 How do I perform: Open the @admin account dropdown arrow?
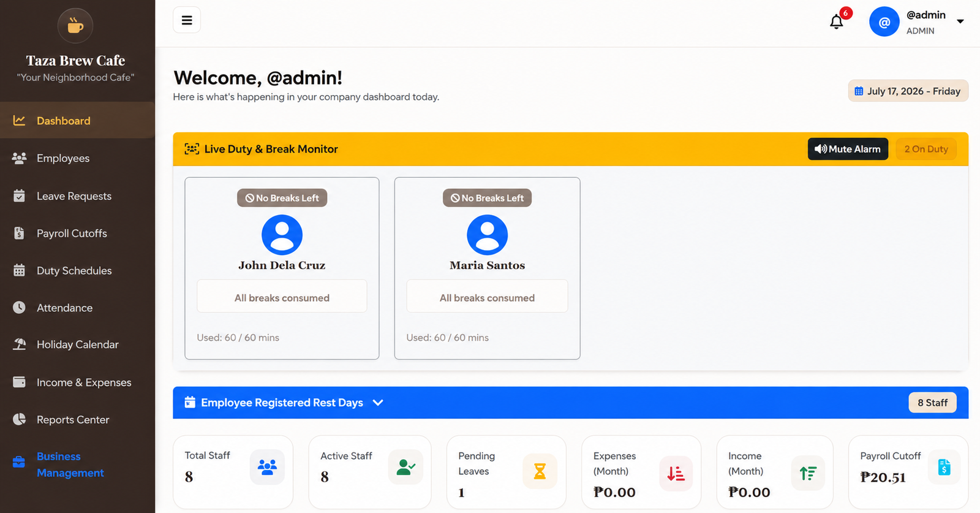point(960,21)
